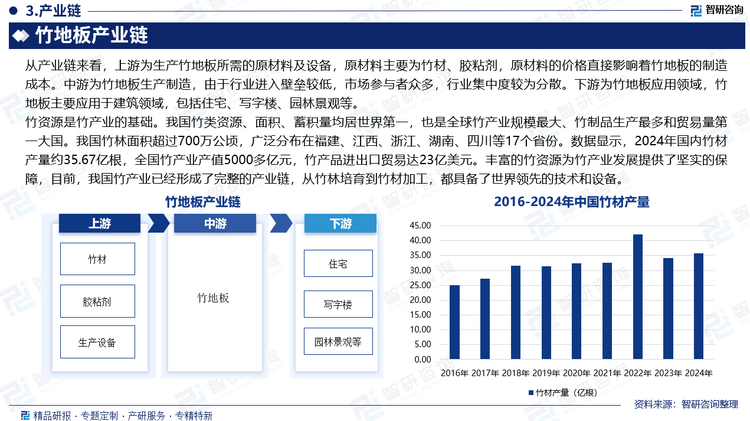Viewport: 750px width, 421px height.
Task: Click the diagram title 竹地板产业链 above the flowchart
Action: [x=203, y=202]
